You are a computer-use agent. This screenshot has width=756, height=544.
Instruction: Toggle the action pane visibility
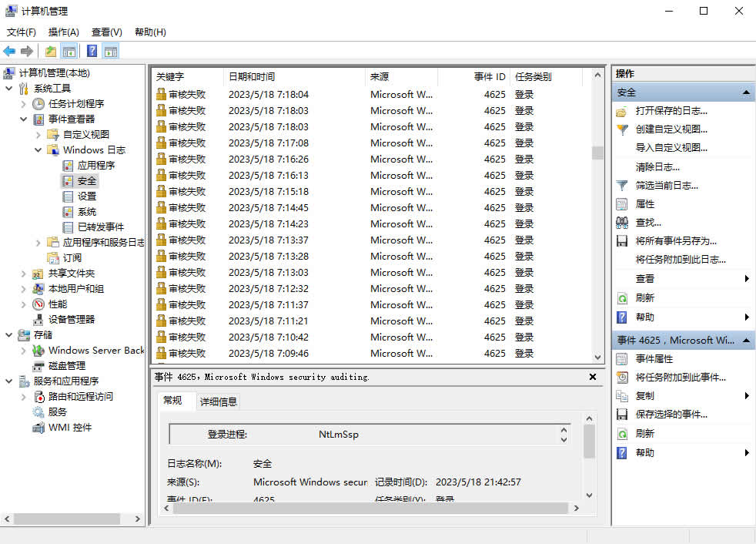pos(112,51)
